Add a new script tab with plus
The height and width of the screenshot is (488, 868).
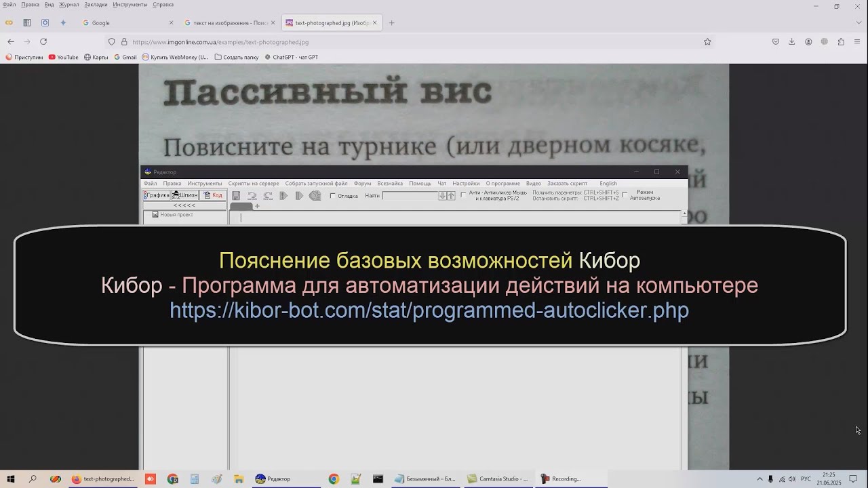[x=257, y=205]
